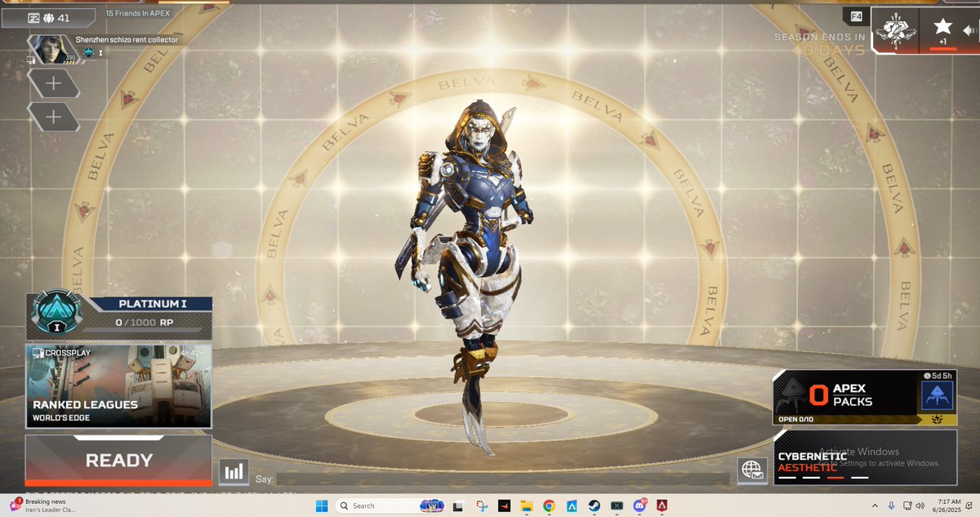Open the stats bar-chart icon beside the chat

coord(234,471)
